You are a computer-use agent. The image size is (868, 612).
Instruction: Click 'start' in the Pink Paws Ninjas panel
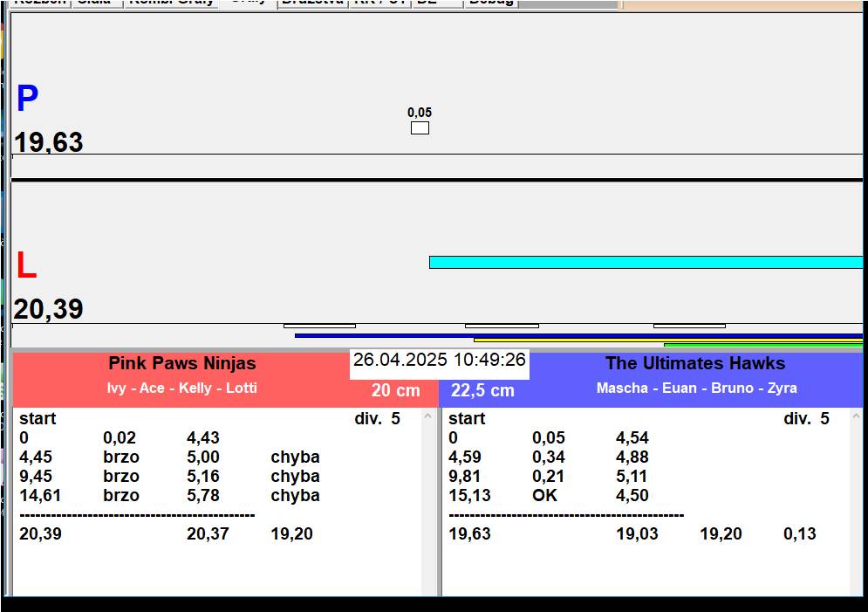coord(38,419)
